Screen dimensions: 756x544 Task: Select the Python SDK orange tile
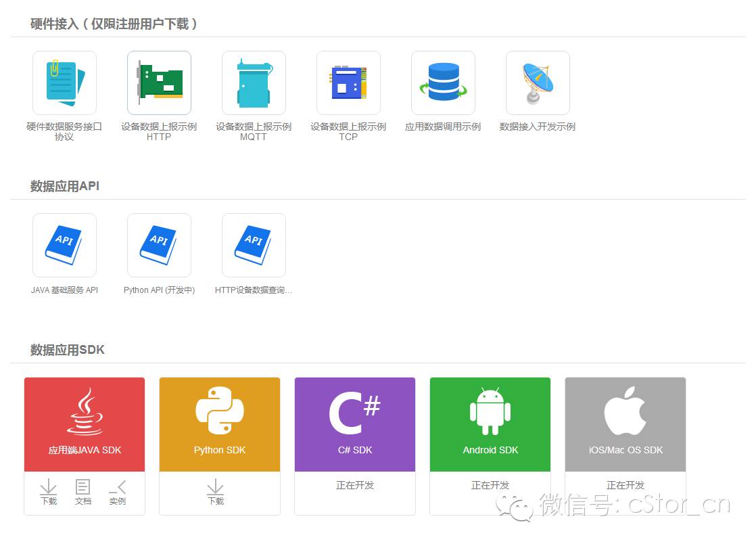click(219, 424)
